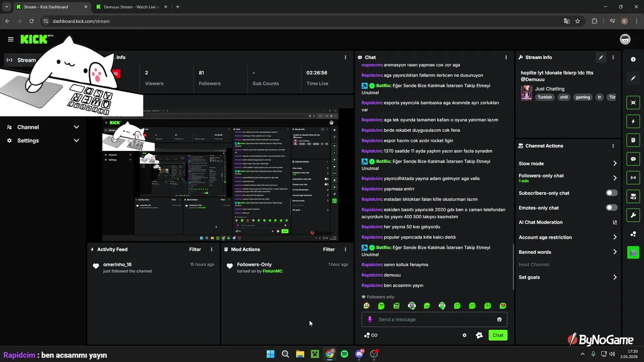The width and height of the screenshot is (644, 362).
Task: Switch to the Demuuu Stream browser tab
Action: 130,7
